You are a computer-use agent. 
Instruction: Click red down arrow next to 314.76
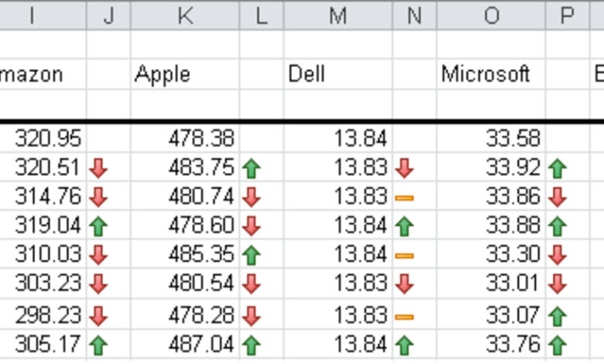[98, 197]
